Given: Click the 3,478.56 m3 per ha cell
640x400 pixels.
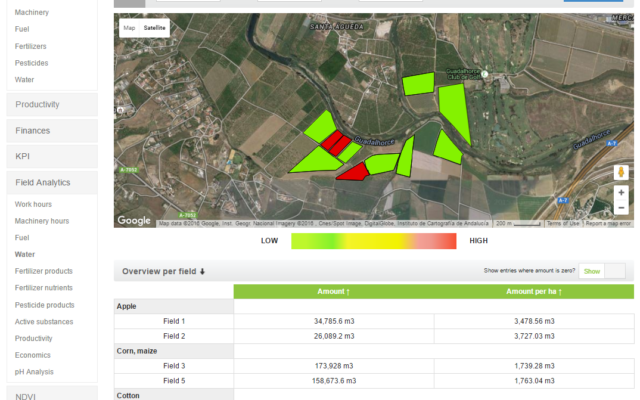Looking at the screenshot, I should click(534, 321).
